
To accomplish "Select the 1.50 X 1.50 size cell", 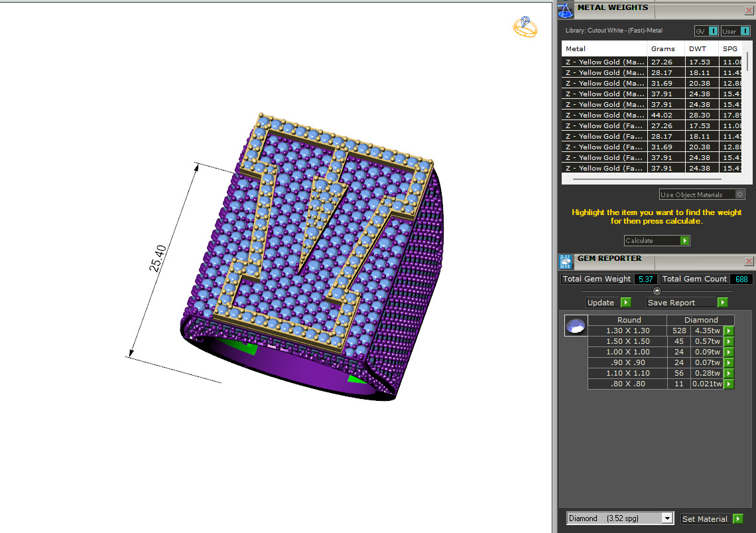I will (628, 341).
